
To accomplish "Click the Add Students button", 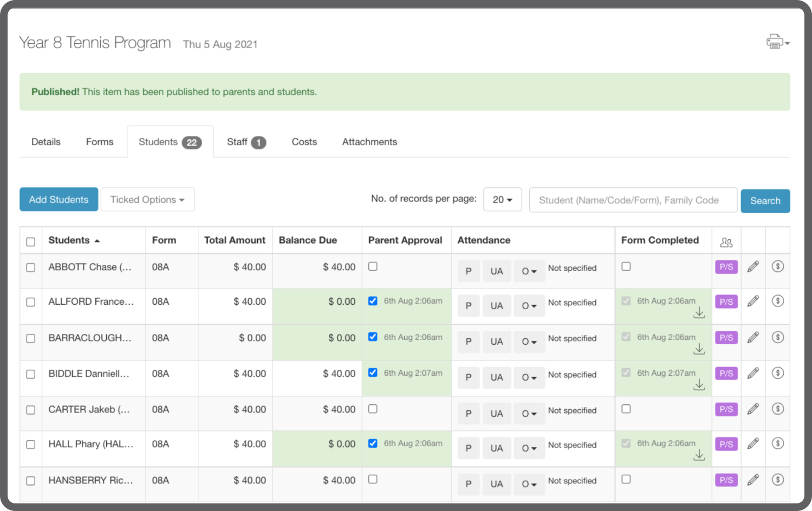I will coord(59,200).
